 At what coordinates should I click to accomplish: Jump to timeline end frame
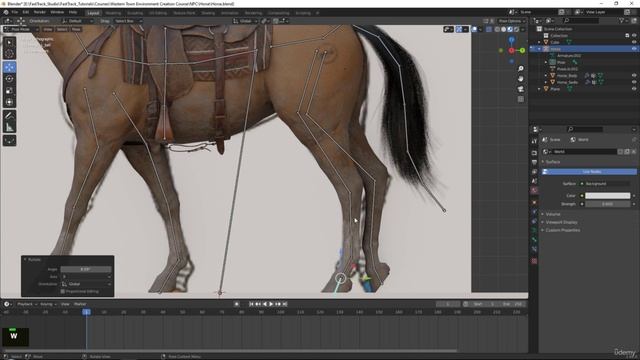tap(285, 304)
